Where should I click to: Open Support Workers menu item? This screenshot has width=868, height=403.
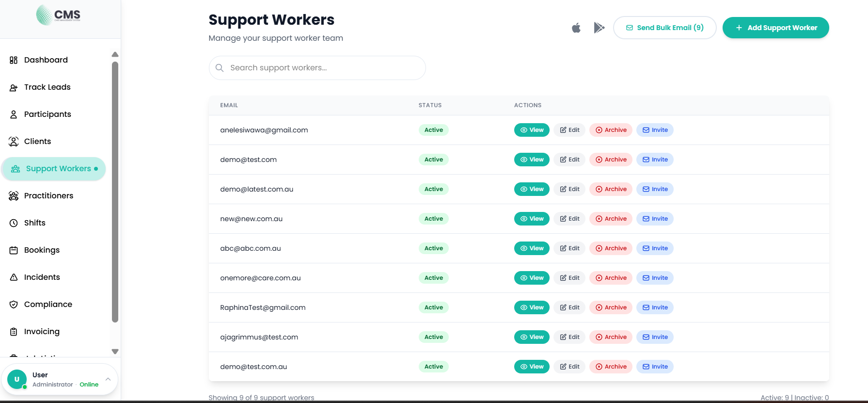click(x=53, y=169)
